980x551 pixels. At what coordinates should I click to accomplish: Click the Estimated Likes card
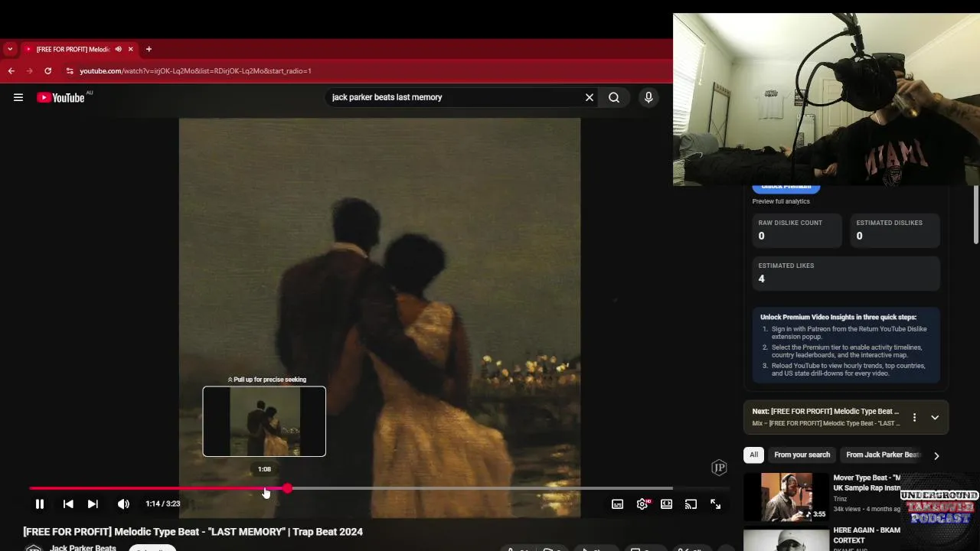pos(846,273)
